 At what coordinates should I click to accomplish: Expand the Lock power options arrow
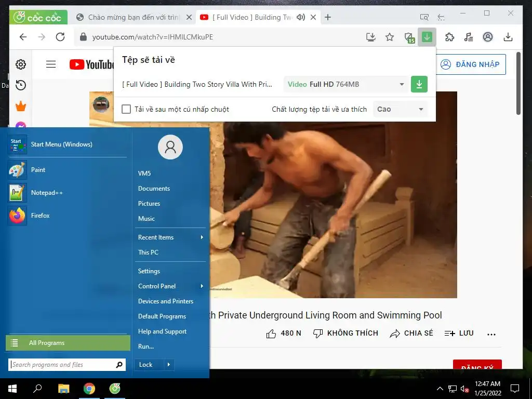[x=169, y=364]
